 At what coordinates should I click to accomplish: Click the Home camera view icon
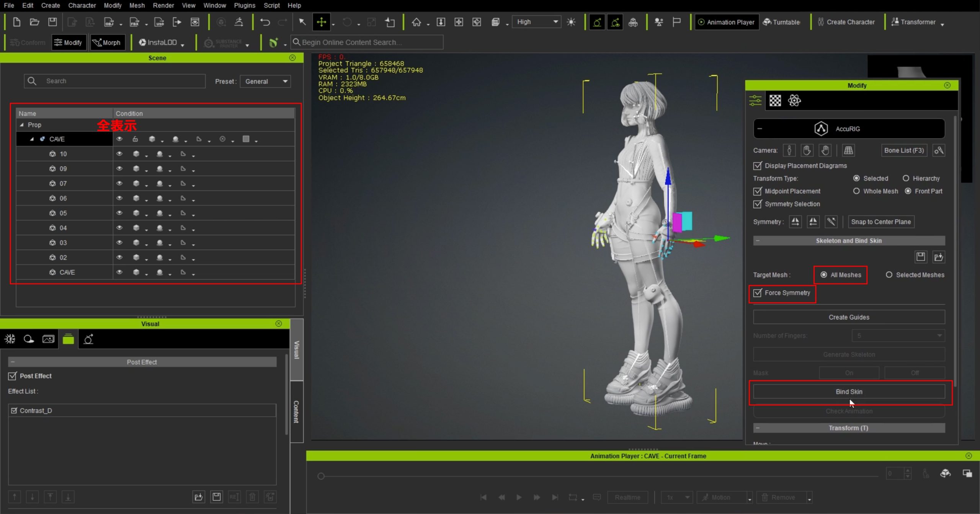(416, 22)
